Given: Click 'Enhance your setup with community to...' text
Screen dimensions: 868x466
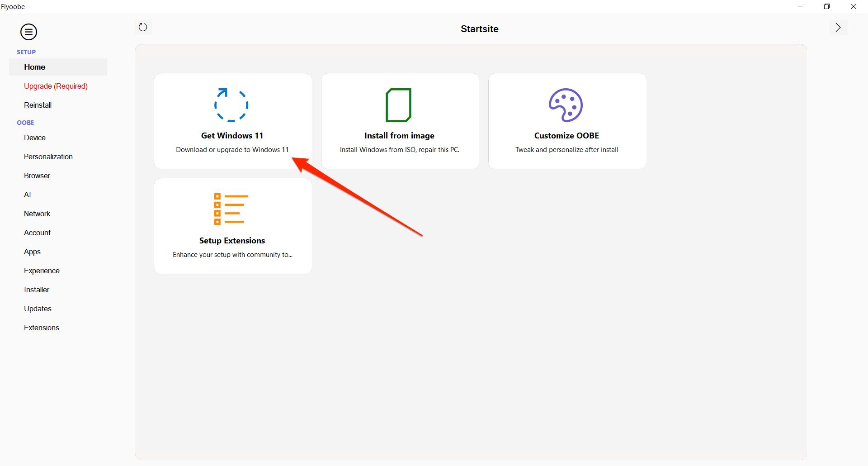Looking at the screenshot, I should point(232,255).
